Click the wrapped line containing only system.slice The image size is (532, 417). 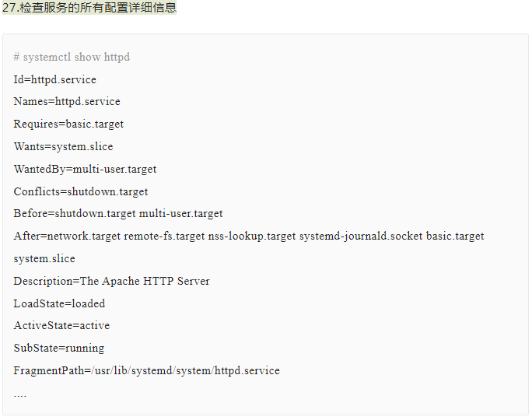coord(44,259)
